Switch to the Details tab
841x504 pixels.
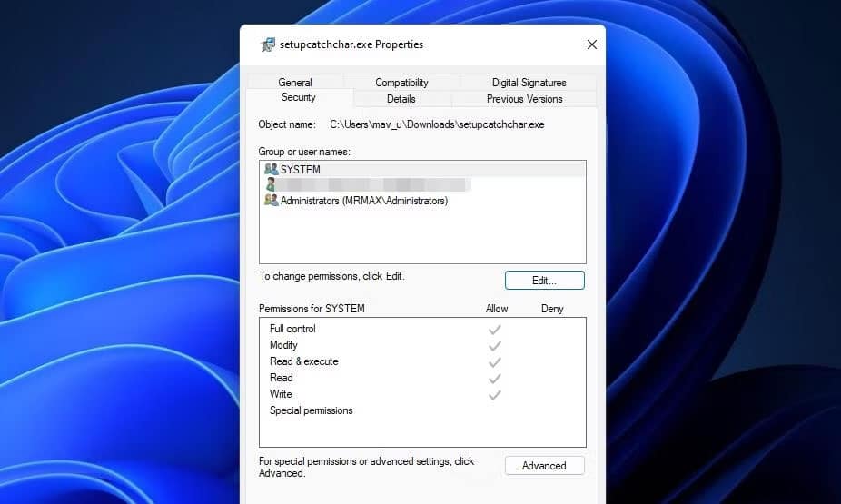[401, 99]
